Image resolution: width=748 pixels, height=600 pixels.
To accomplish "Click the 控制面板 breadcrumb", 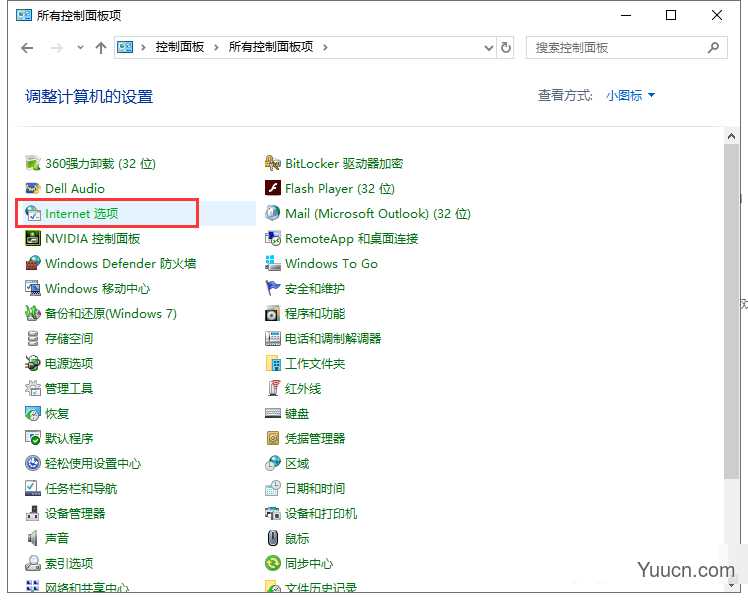I will click(180, 47).
